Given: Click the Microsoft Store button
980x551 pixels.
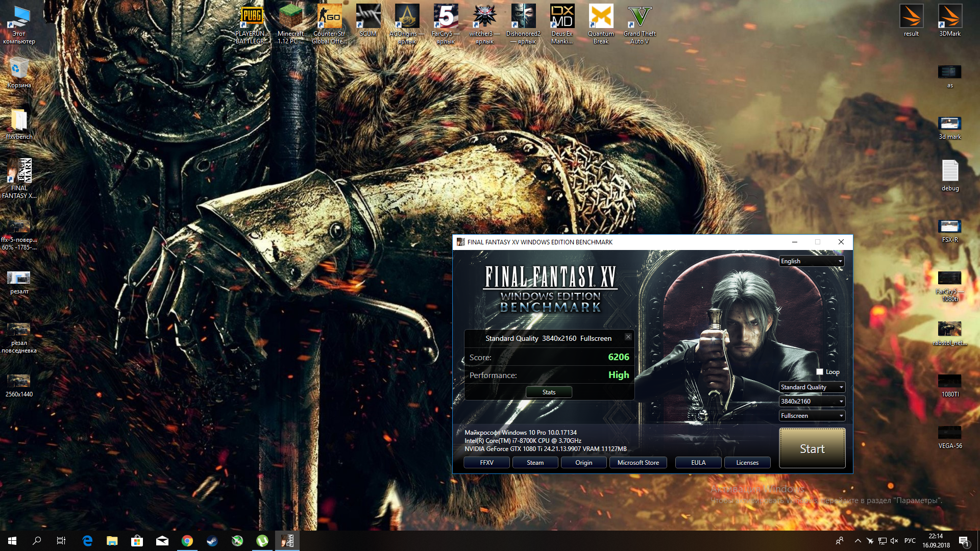Looking at the screenshot, I should (638, 463).
